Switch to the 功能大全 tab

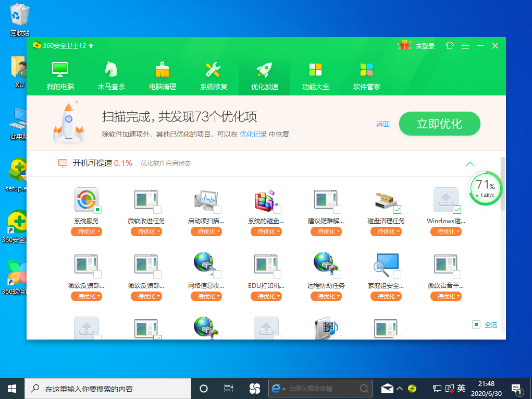click(315, 75)
